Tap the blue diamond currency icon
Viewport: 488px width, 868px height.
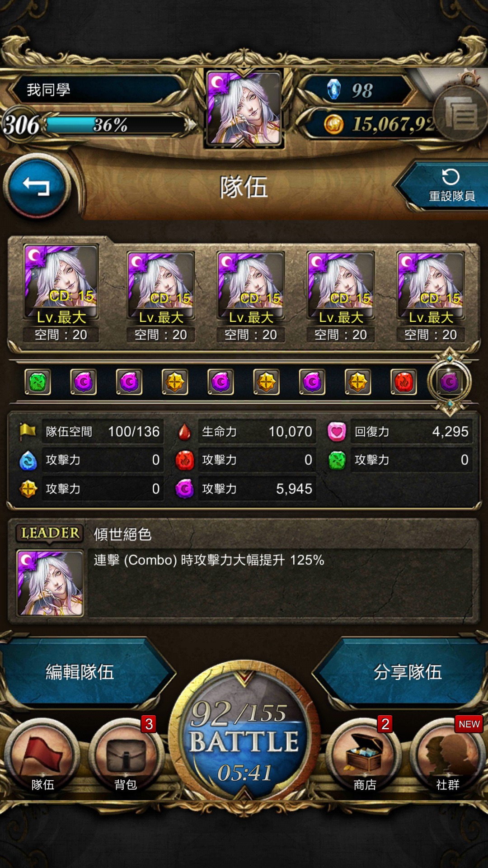(333, 89)
